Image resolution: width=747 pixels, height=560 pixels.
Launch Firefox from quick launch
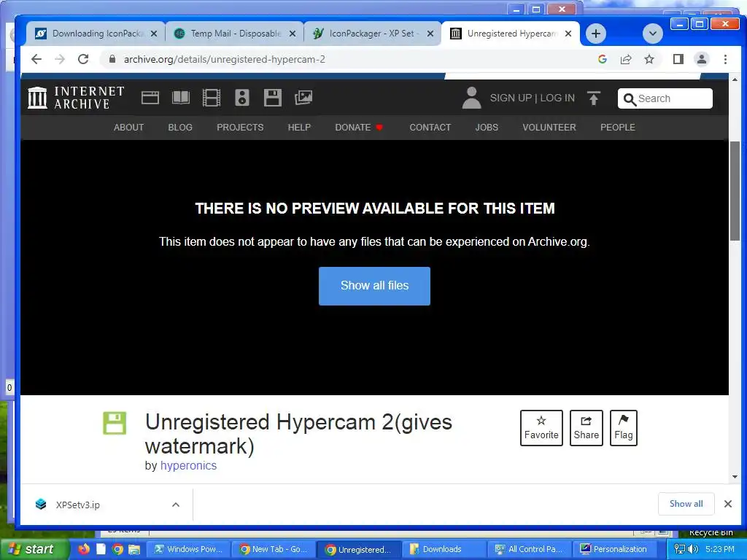coord(84,548)
